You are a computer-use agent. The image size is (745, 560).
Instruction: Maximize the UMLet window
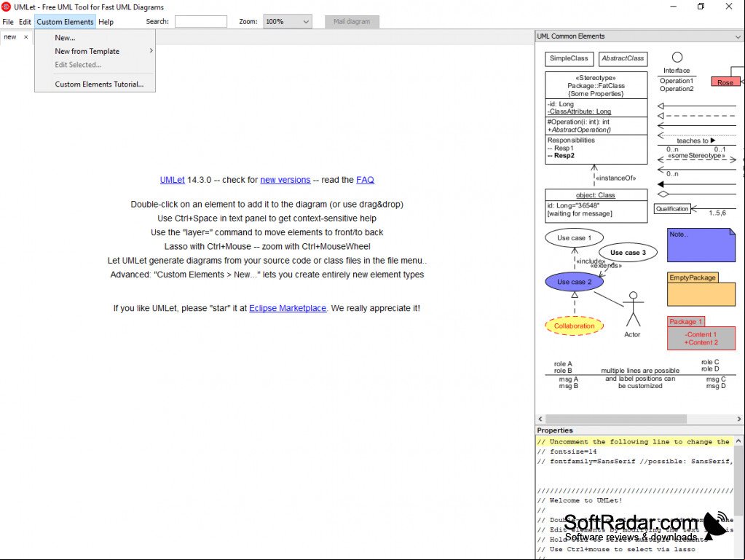click(701, 7)
